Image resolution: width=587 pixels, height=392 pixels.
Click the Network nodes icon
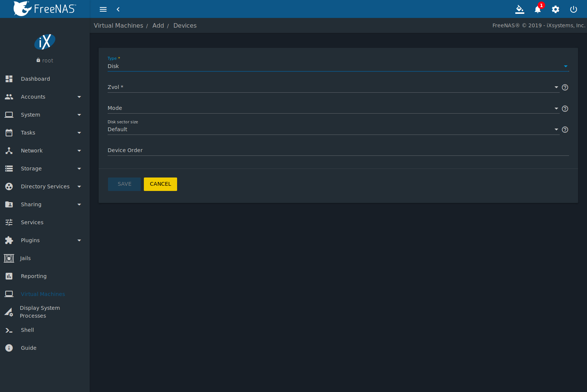pos(9,151)
